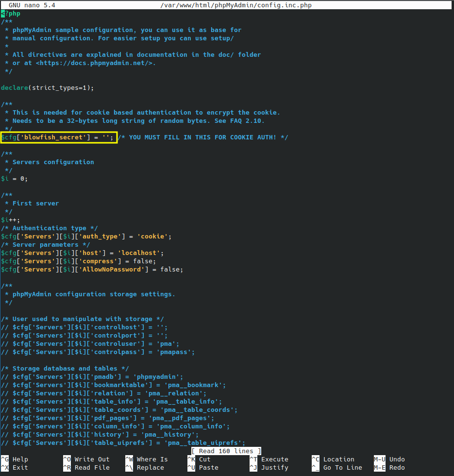Click the M-E Redo shortcut
454x476 pixels.
coord(389,467)
